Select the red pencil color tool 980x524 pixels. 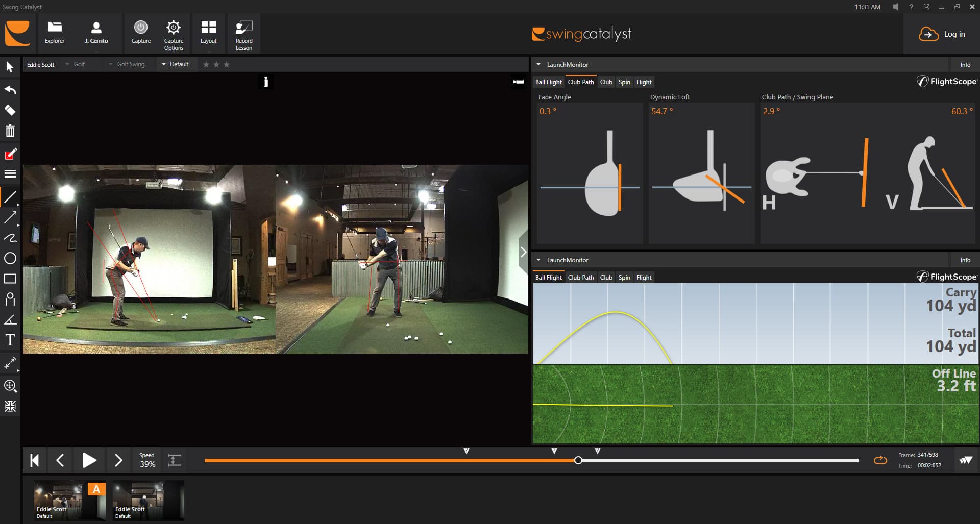10,154
